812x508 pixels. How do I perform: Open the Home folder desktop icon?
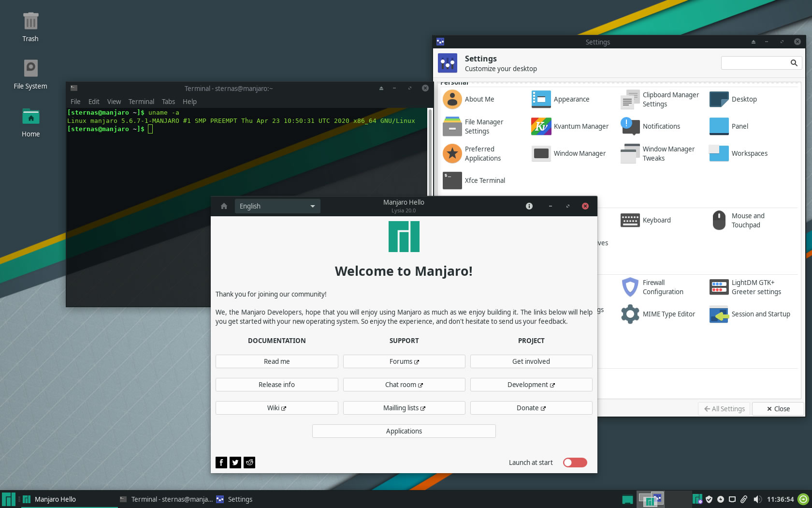(x=30, y=122)
